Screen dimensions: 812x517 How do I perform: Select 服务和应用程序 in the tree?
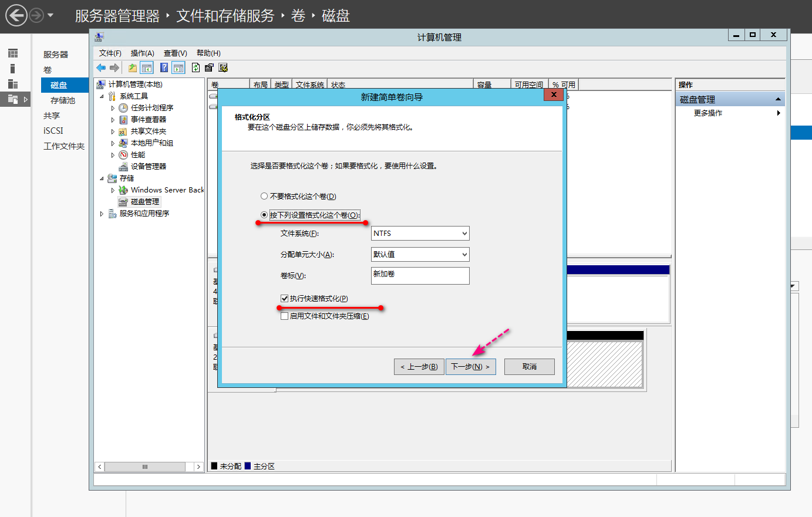(x=144, y=214)
